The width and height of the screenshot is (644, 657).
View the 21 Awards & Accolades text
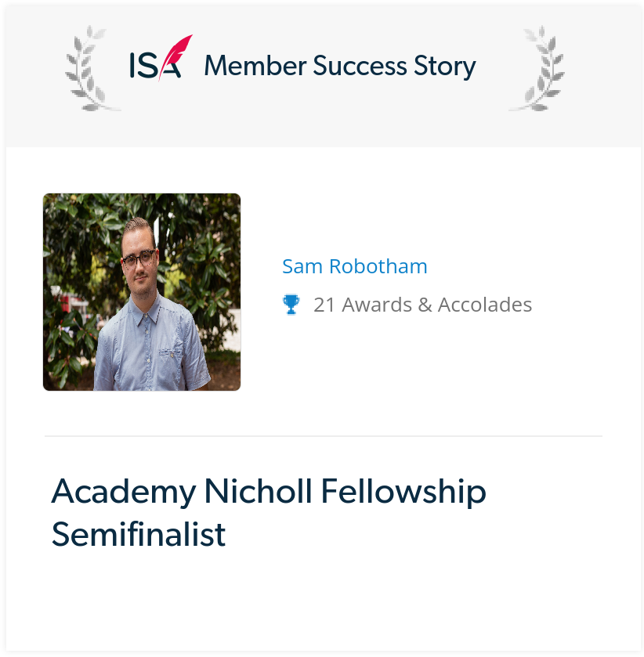[x=422, y=305]
